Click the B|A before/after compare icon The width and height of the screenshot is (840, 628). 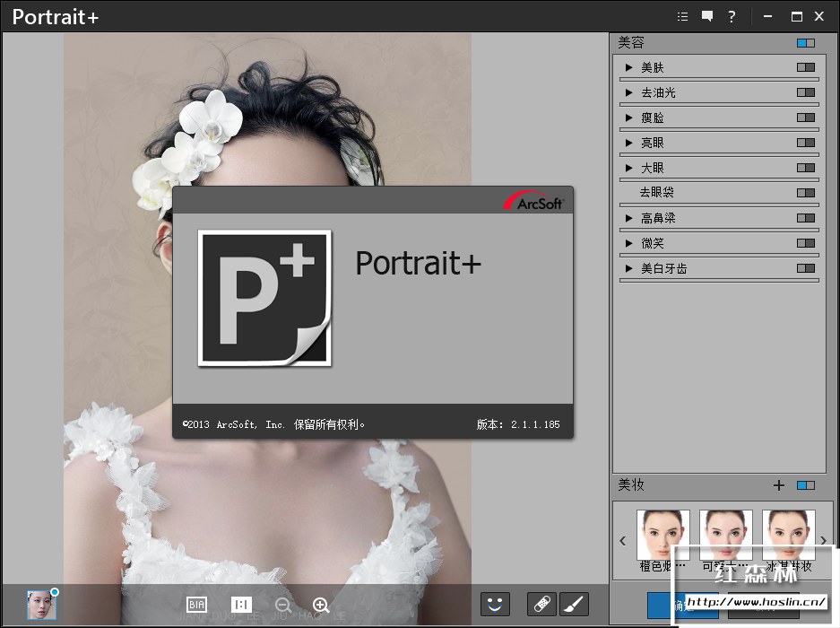196,605
